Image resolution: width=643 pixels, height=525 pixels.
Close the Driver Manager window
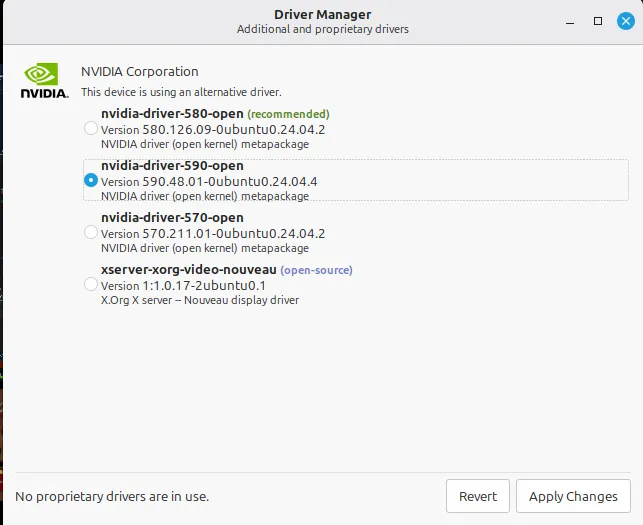pyautogui.click(x=626, y=21)
